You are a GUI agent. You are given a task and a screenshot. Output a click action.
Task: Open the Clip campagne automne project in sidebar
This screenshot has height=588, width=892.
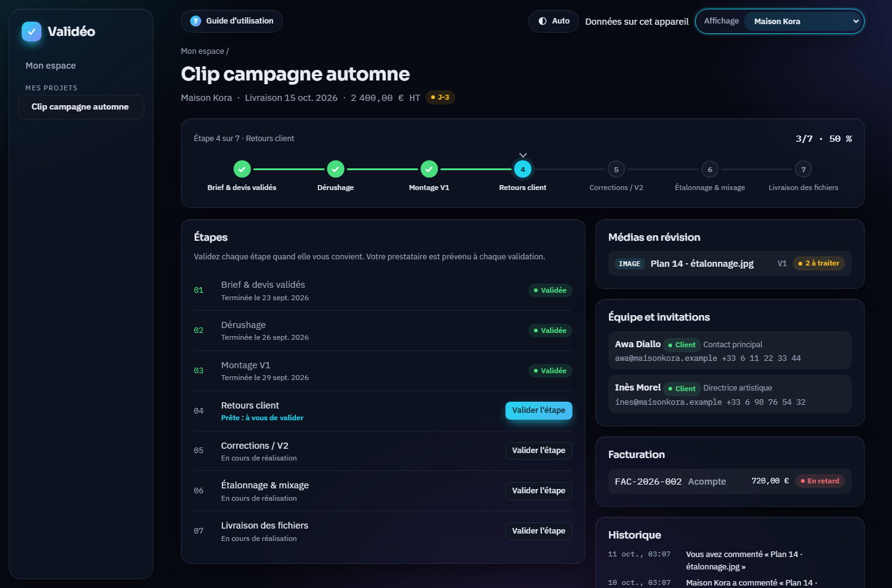coord(81,107)
